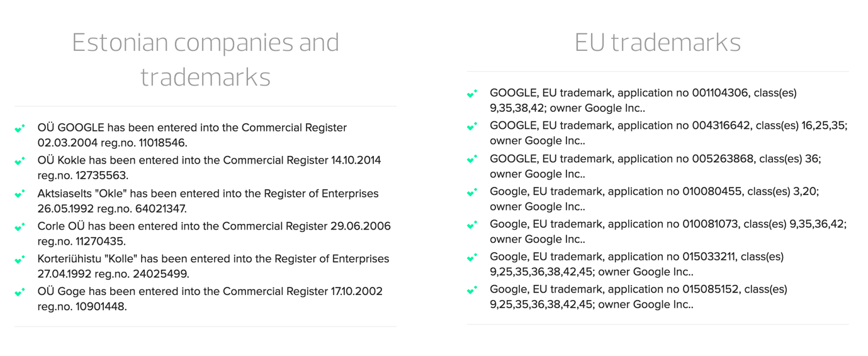Click the check icon beside Korteriühistu "Kolle"
Image resolution: width=868 pixels, height=356 pixels.
coord(20,259)
